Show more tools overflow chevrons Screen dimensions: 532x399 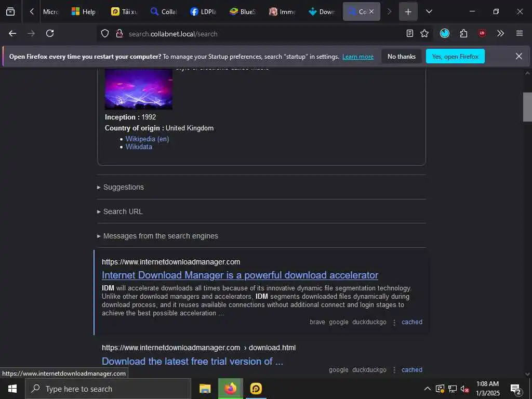[500, 33]
